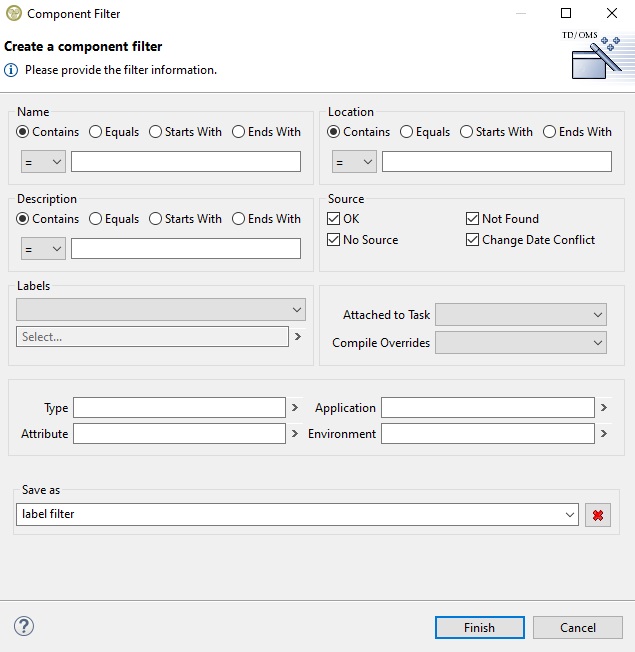Viewport: 635px width, 652px height.
Task: Toggle the Change Date Conflict checkbox
Action: [473, 240]
